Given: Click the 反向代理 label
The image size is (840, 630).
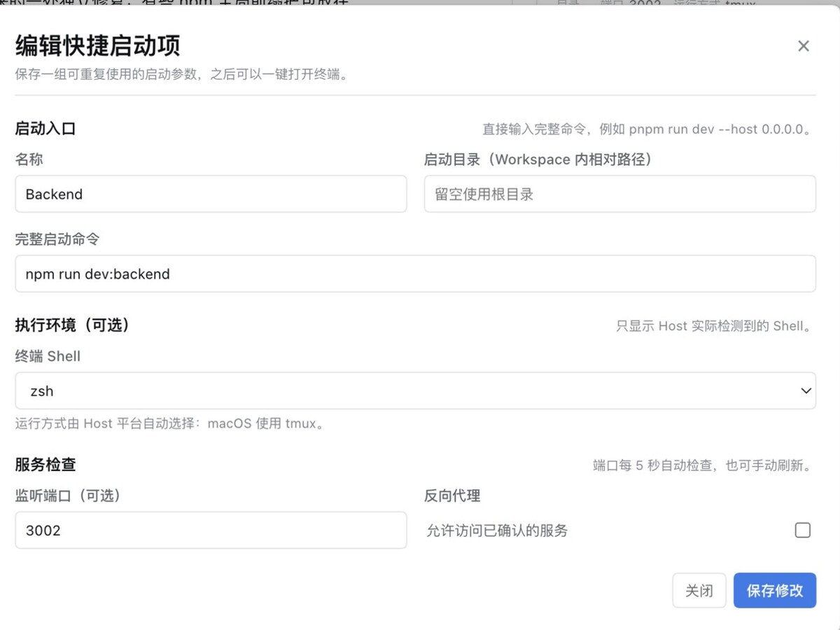Looking at the screenshot, I should 452,496.
